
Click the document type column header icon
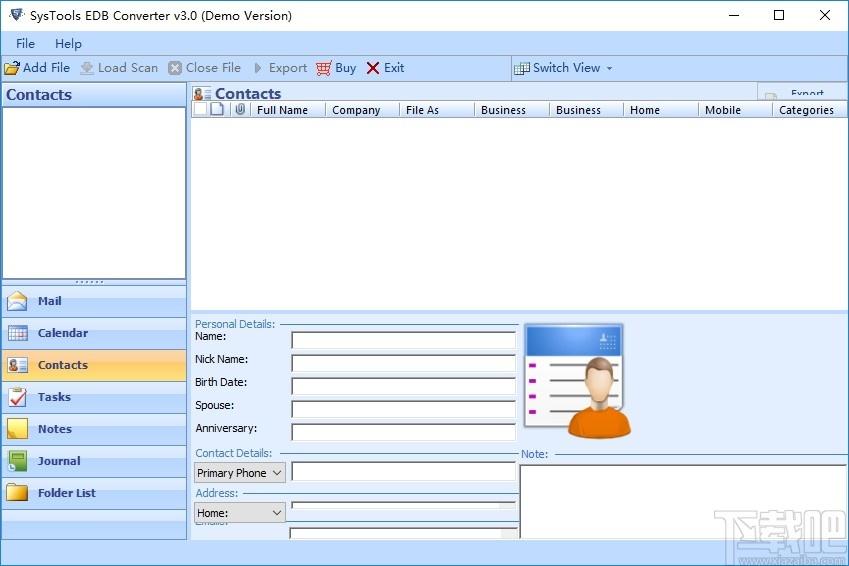click(217, 109)
